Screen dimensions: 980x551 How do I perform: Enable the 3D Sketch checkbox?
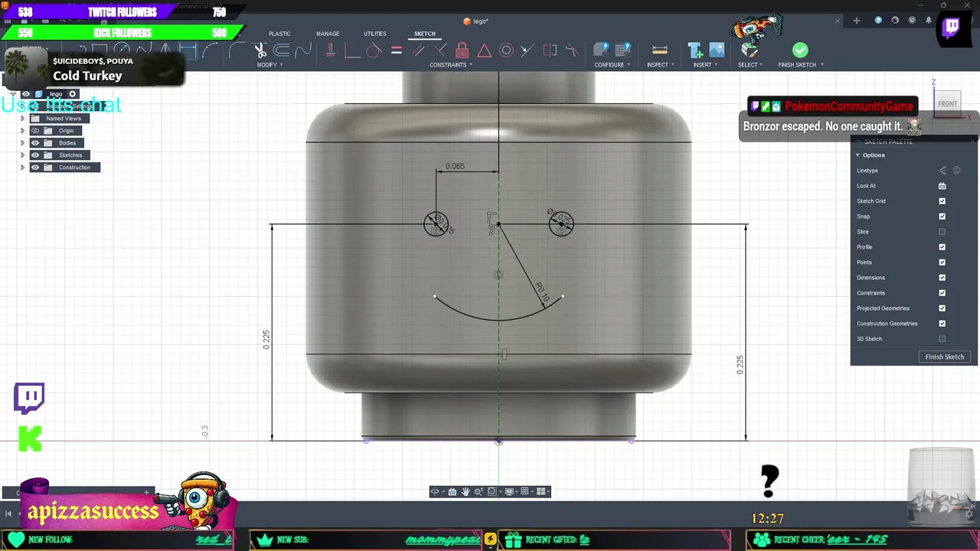click(942, 339)
